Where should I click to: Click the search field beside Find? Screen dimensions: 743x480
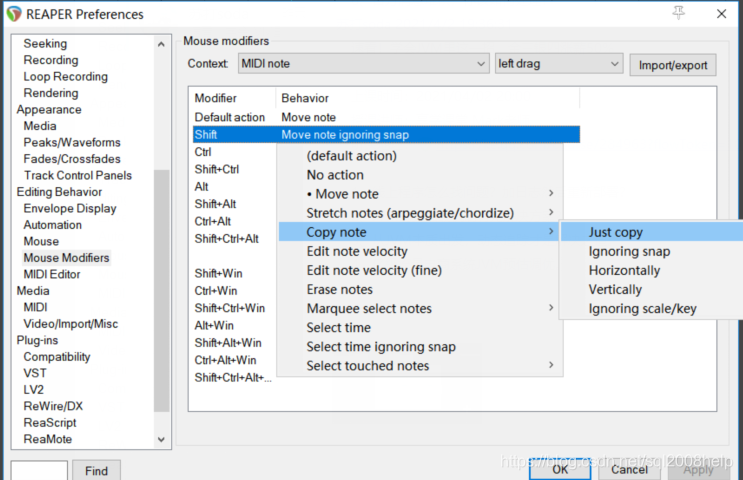[x=39, y=471]
